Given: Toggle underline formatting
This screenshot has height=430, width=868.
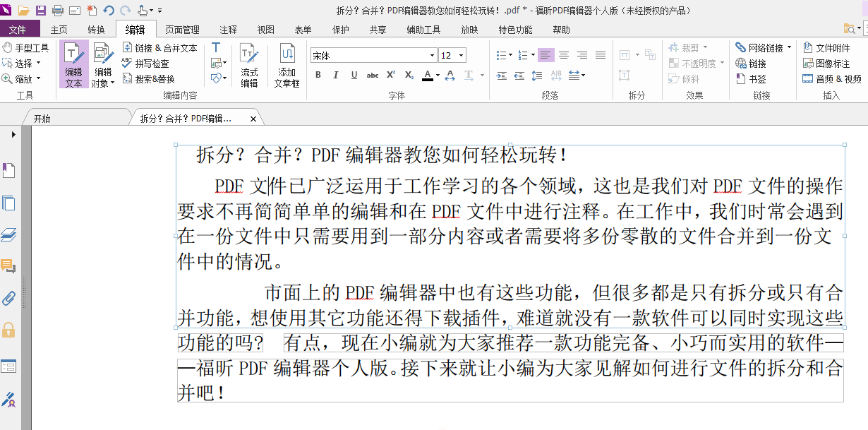Looking at the screenshot, I should click(354, 75).
